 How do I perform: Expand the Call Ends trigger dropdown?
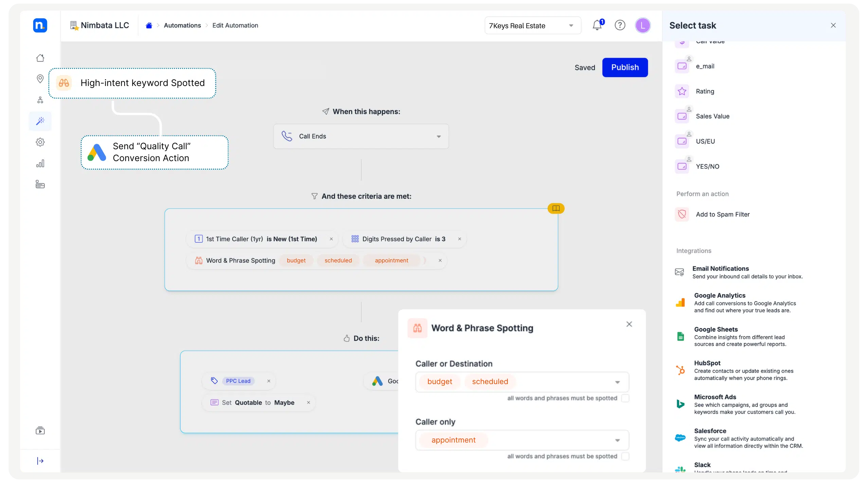439,136
